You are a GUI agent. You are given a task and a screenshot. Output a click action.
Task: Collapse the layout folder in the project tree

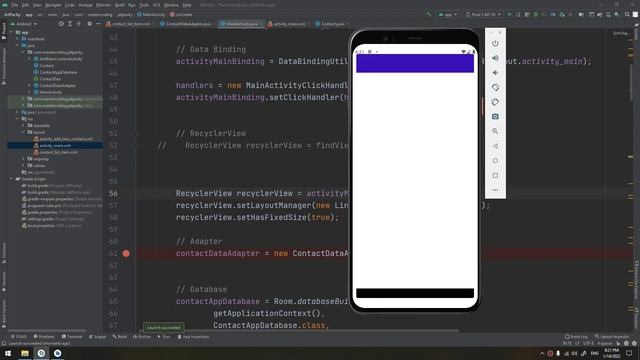tap(24, 132)
